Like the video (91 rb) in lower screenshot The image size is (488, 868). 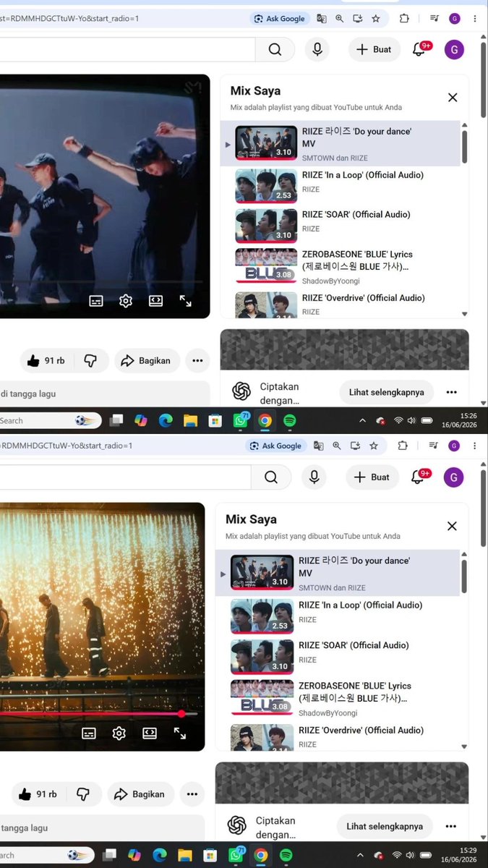point(38,794)
